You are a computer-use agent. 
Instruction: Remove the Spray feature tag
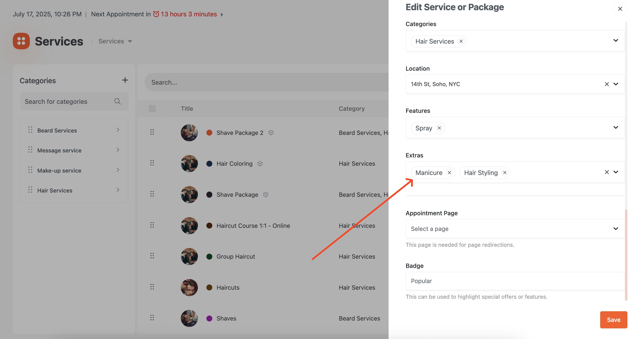tap(439, 128)
